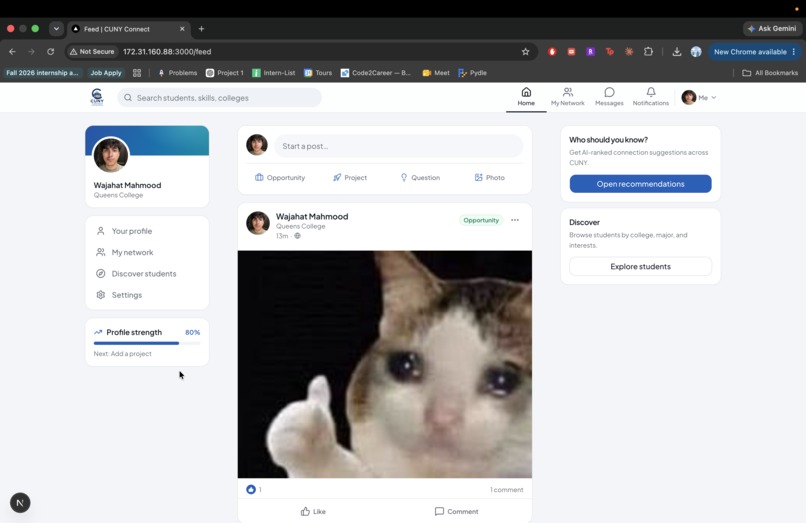This screenshot has height=523, width=806.
Task: Reload the page in the browser
Action: 50,51
